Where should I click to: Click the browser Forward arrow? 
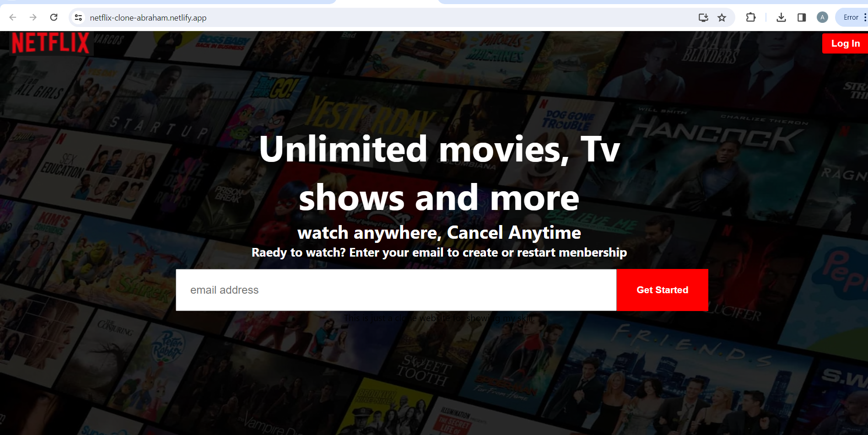33,17
